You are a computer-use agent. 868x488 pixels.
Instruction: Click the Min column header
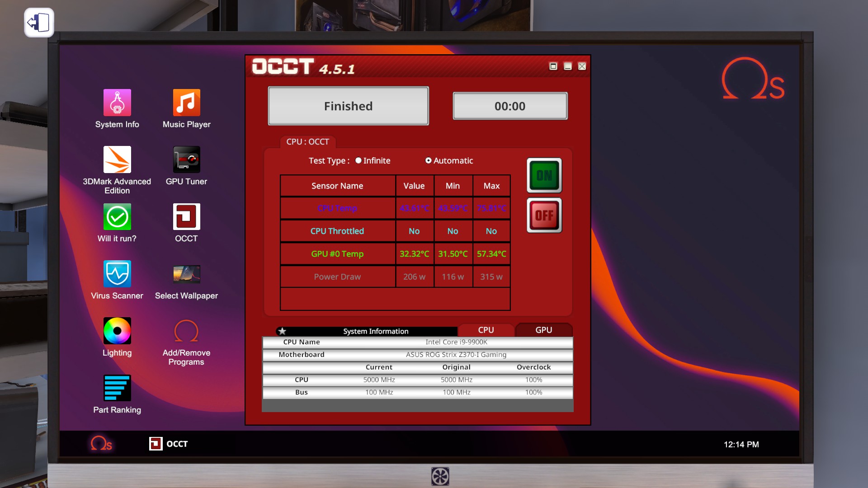453,186
